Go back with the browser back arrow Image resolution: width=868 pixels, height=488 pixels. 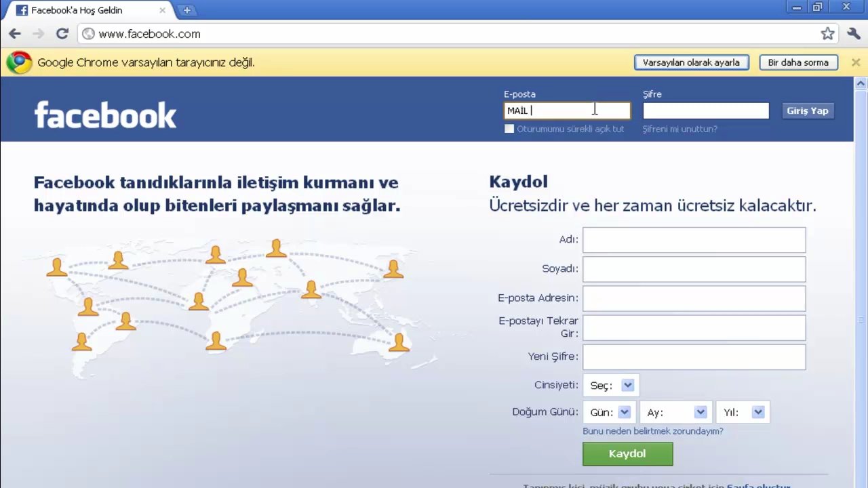[15, 34]
